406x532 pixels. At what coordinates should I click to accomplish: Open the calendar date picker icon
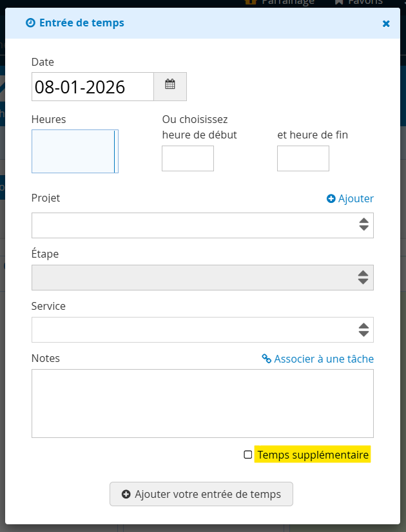tap(169, 86)
